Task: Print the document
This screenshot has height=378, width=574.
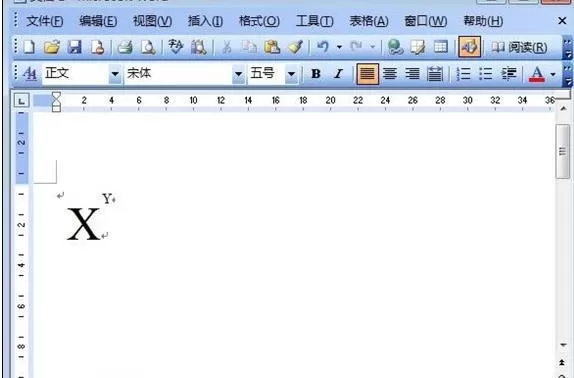Action: [x=125, y=47]
